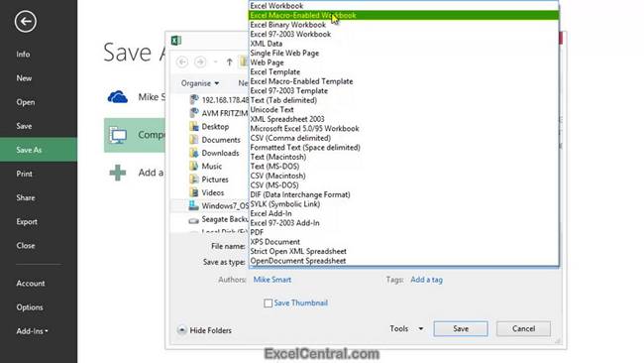
Task: Click the back arrow circle icon
Action: (x=26, y=22)
